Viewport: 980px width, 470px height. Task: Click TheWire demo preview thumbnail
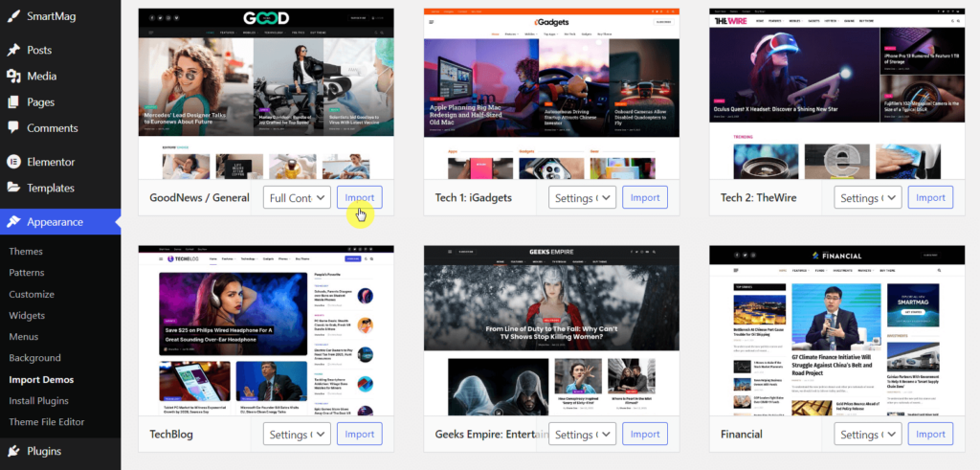pyautogui.click(x=836, y=94)
